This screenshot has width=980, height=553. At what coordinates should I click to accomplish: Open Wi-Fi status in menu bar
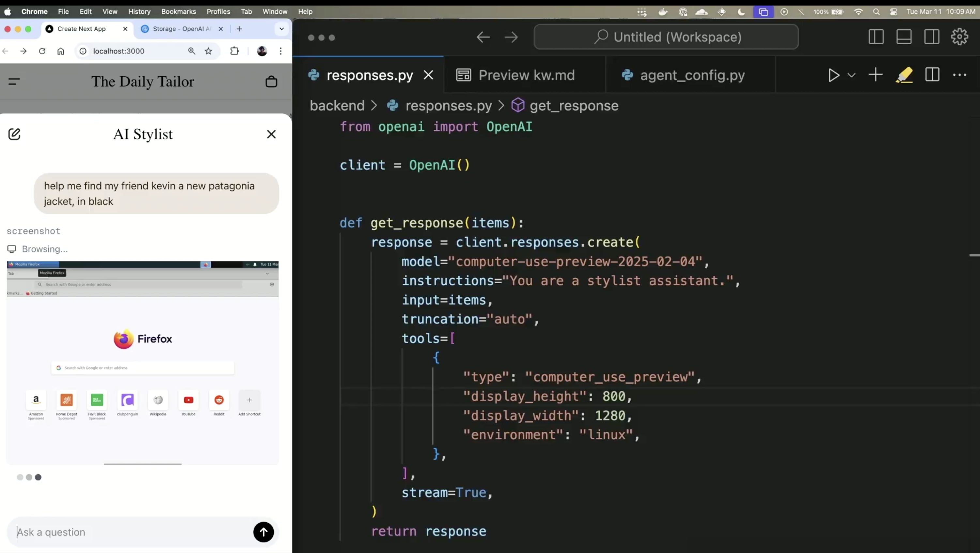tap(858, 12)
